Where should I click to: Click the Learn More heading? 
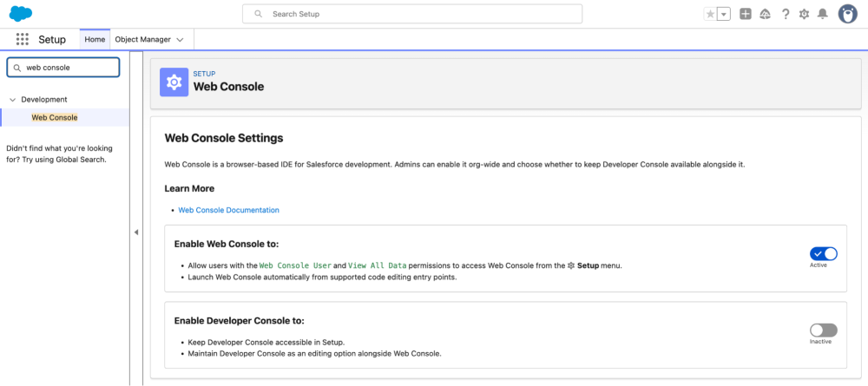click(x=189, y=188)
